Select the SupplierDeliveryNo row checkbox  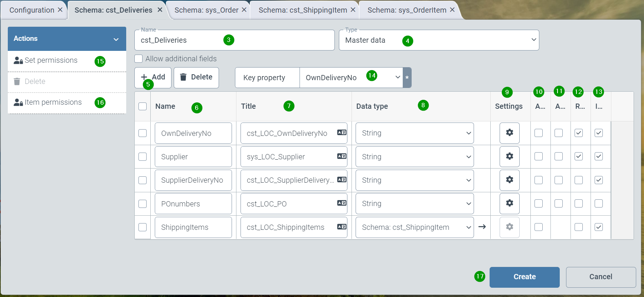click(143, 180)
